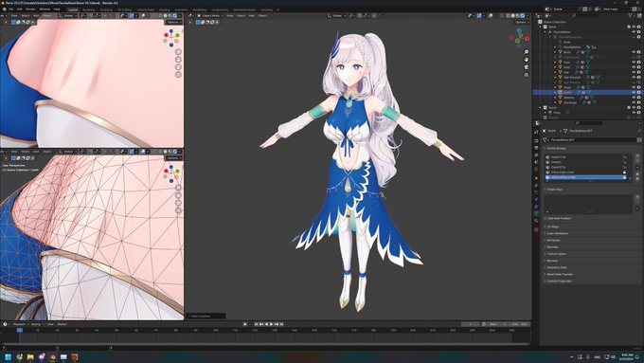Viewport: 644px width, 363px height.
Task: Toggle visibility eye for Reine collection
Action: (634, 27)
